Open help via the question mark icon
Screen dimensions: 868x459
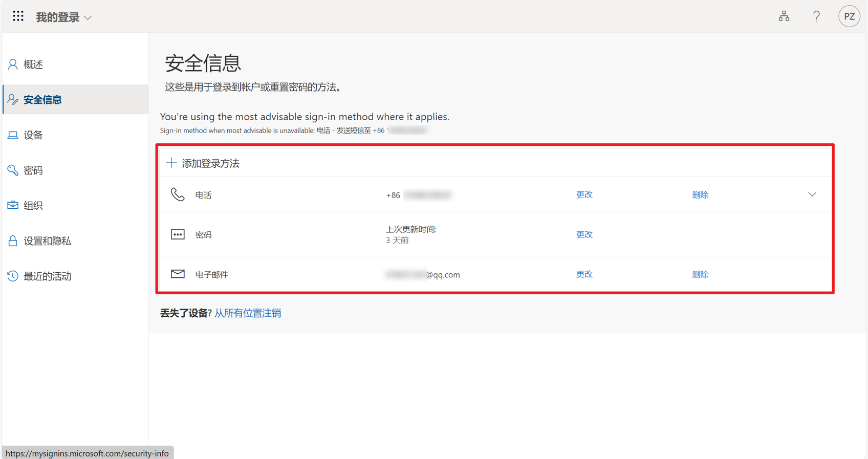pos(816,16)
